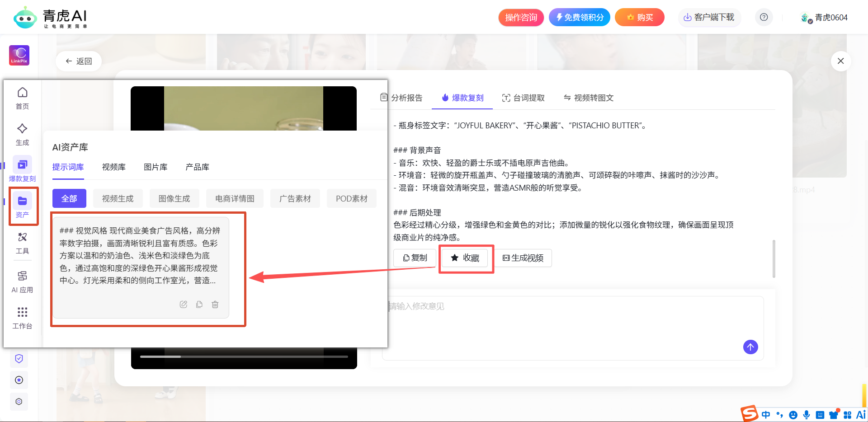Click the shield icon in left sidebar
Viewport: 868px width, 422px height.
[x=19, y=359]
